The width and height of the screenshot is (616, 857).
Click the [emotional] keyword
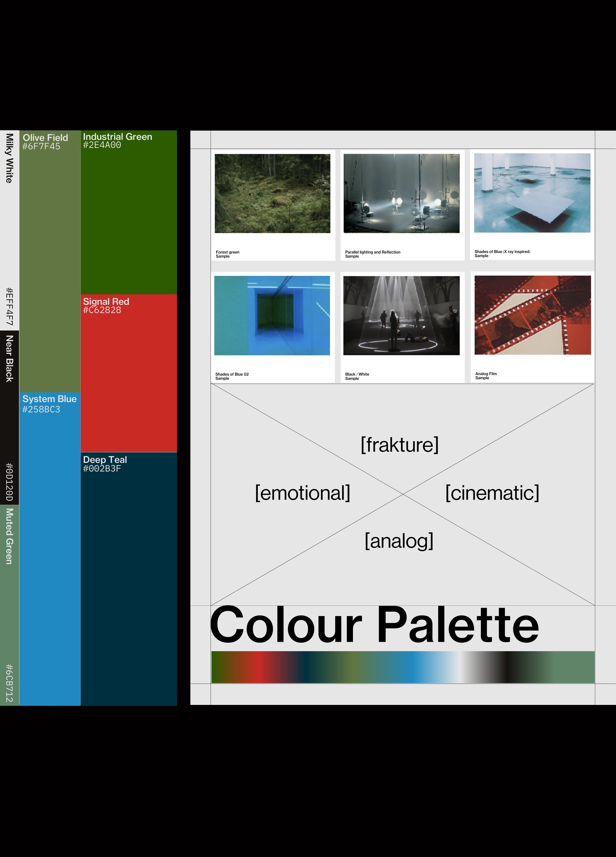coord(303,493)
